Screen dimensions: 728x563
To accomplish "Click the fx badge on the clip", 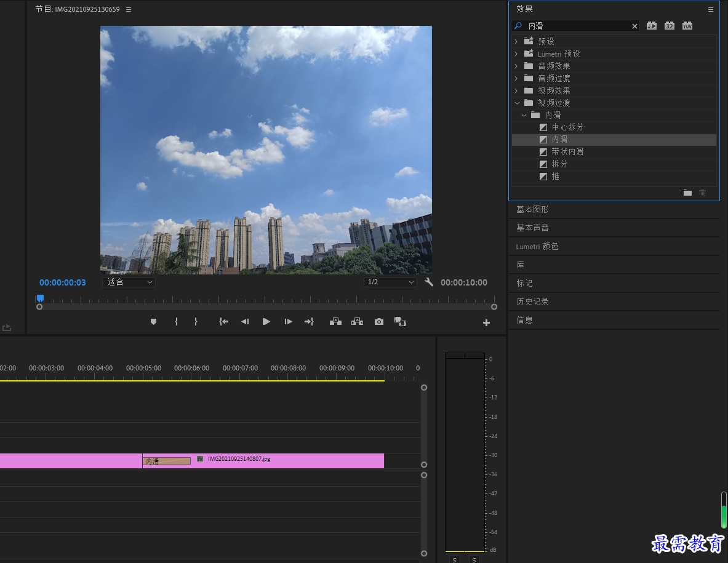I will tap(200, 458).
